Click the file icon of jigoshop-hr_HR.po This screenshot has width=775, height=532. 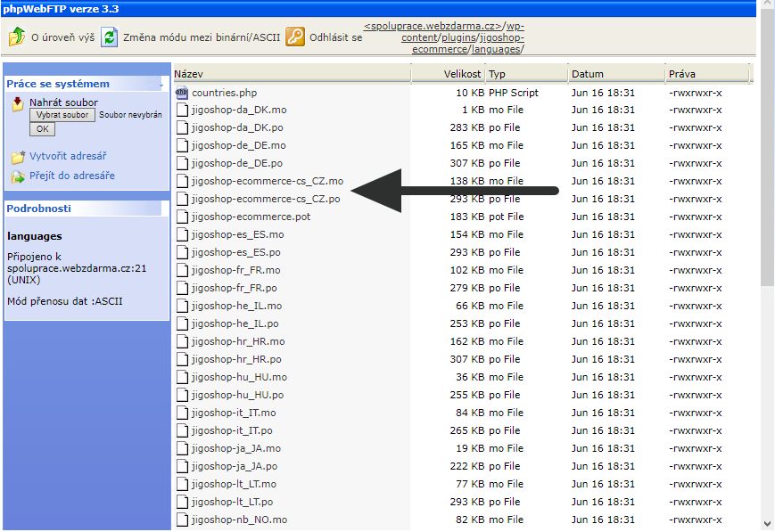point(183,359)
